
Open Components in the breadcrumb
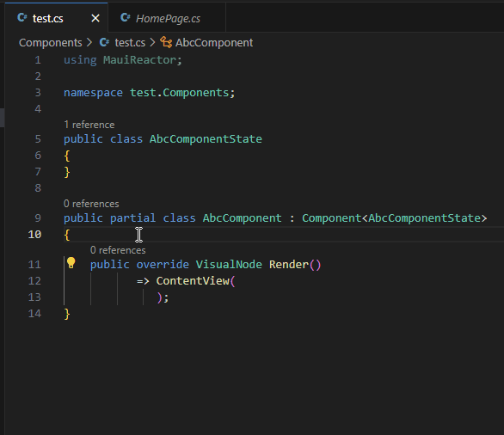tap(51, 43)
